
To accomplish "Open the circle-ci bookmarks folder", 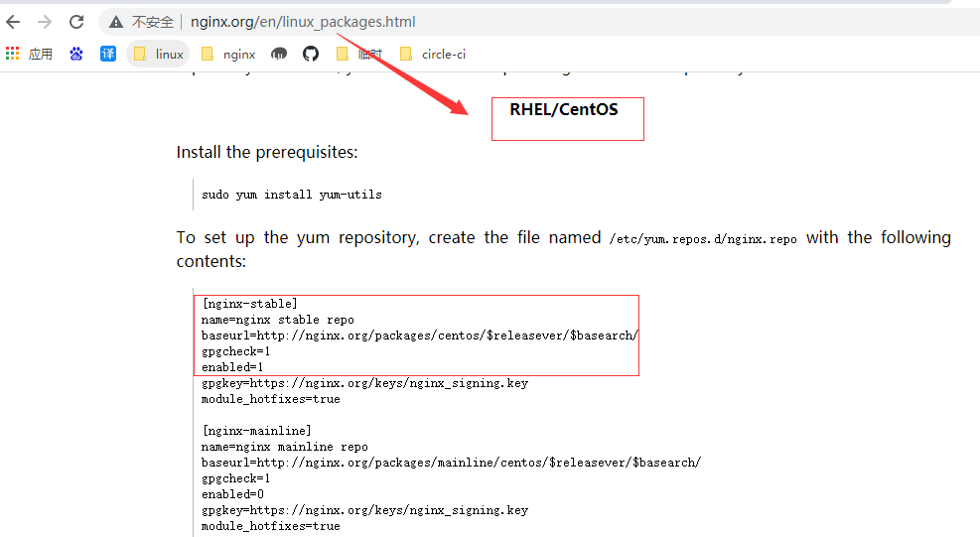I will [x=433, y=55].
